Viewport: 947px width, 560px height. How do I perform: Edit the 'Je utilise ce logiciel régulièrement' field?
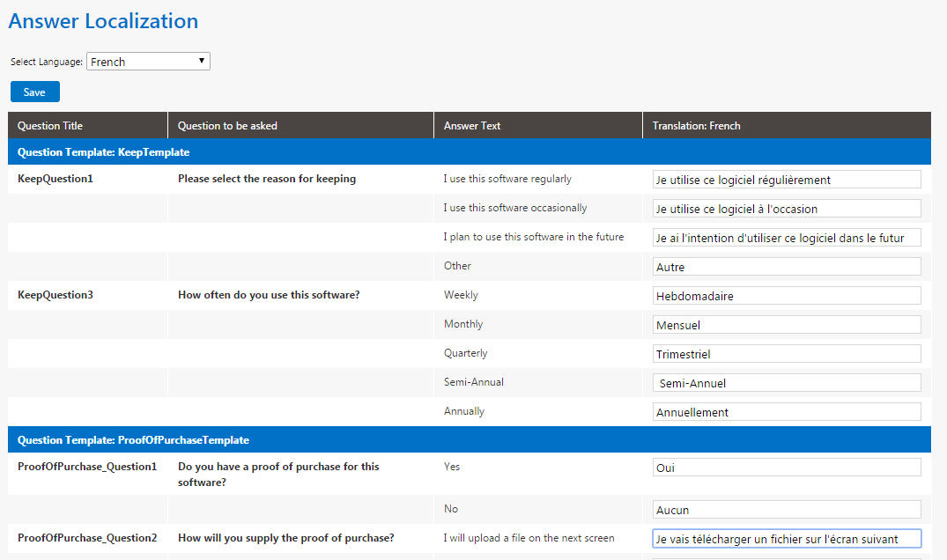(787, 180)
